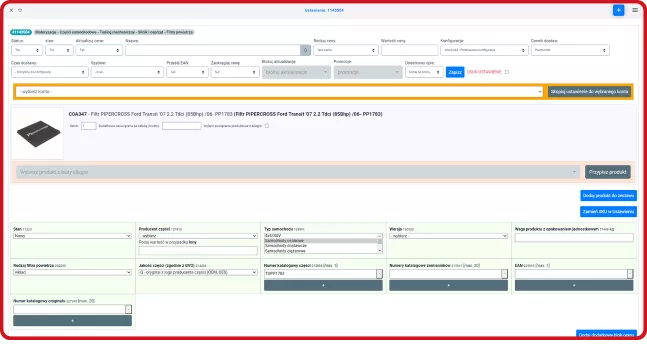Open the Producent części dropdown
Image resolution: width=647 pixels, height=364 pixels.
pyautogui.click(x=198, y=236)
